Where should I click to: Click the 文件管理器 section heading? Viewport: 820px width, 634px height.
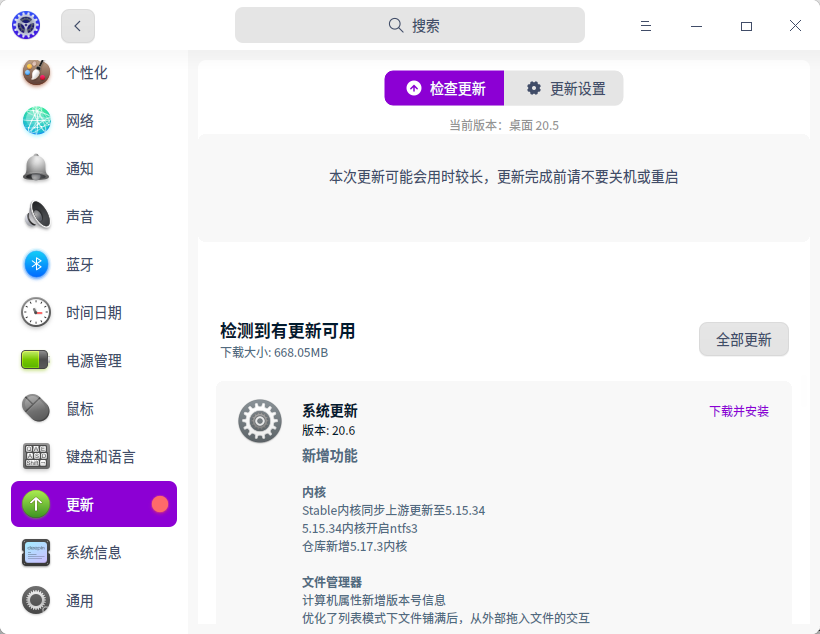click(332, 582)
